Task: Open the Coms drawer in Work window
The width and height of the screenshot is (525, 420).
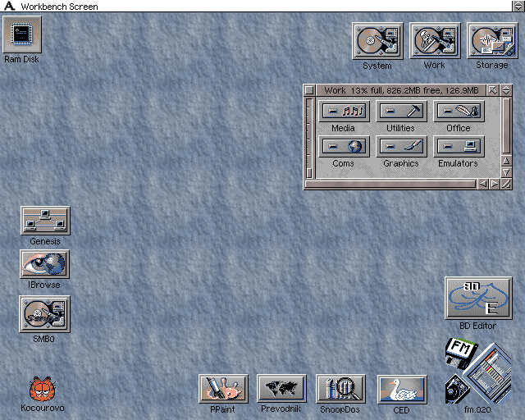Action: tap(344, 146)
